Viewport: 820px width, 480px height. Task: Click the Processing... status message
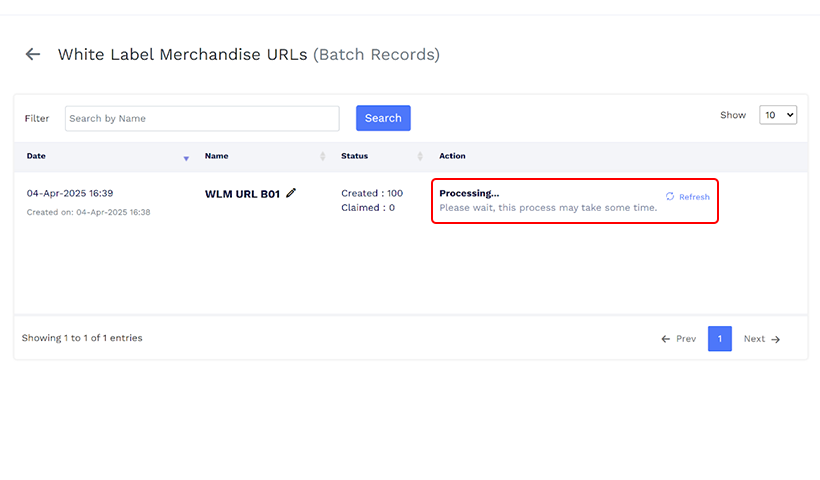pos(469,193)
